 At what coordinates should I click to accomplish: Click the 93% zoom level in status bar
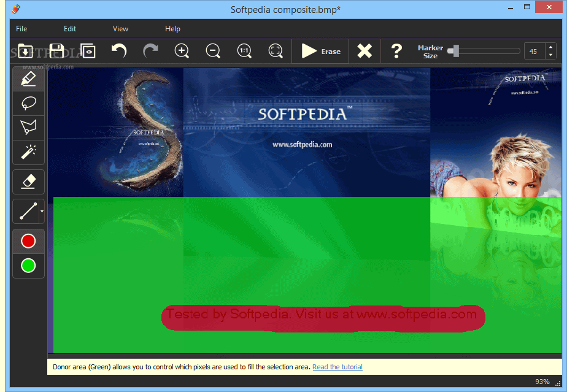(542, 382)
